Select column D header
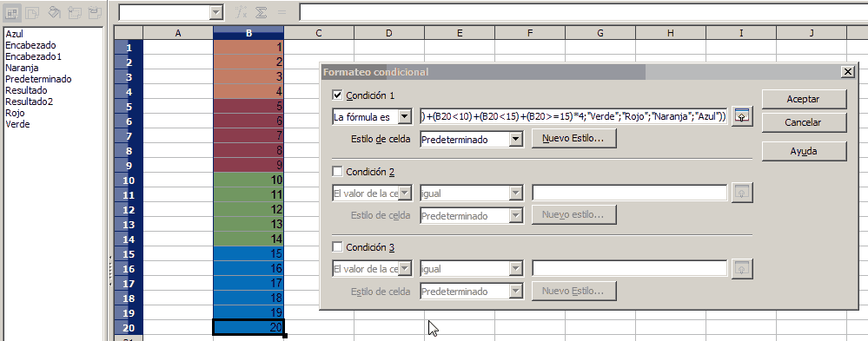The height and width of the screenshot is (341, 868). (389, 33)
